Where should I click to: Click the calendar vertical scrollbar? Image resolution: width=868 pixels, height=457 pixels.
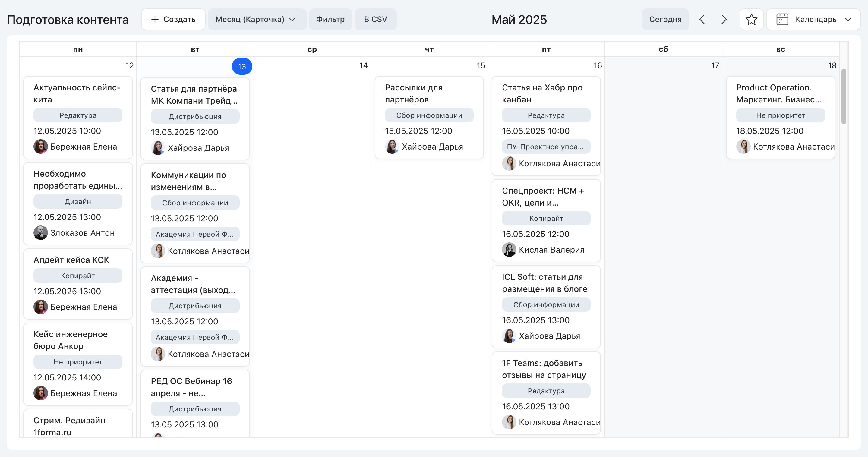(844, 96)
